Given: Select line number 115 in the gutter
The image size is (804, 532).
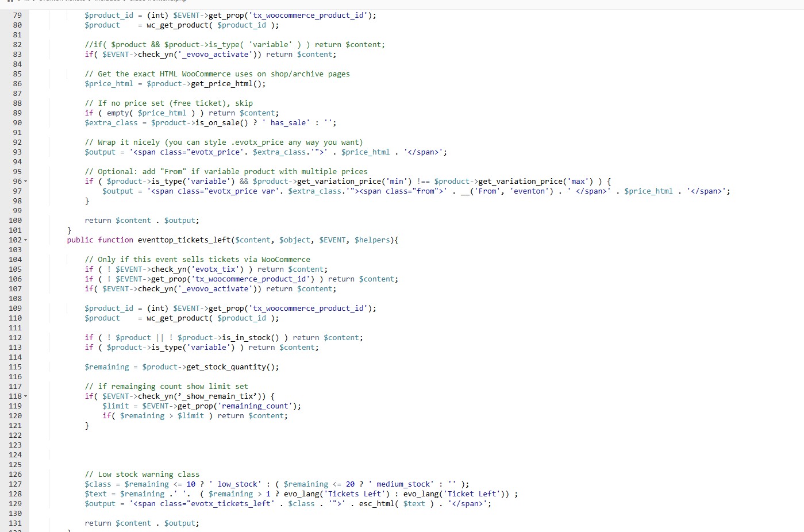Looking at the screenshot, I should [15, 367].
